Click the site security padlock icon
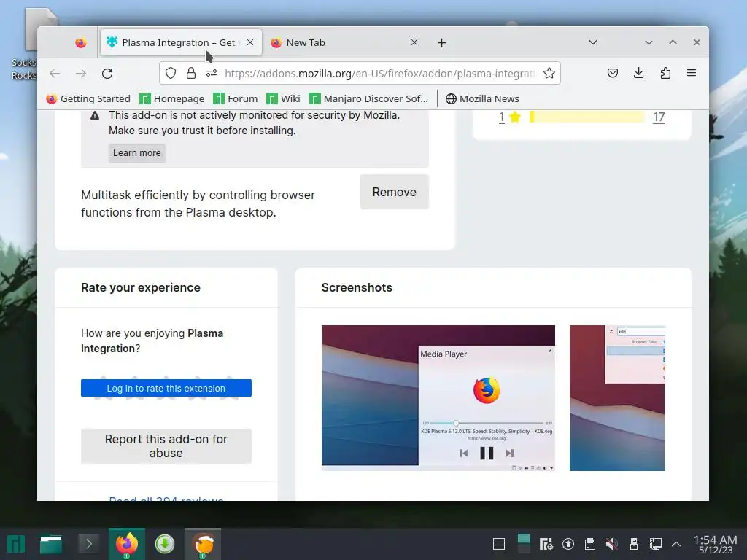 [x=191, y=74]
